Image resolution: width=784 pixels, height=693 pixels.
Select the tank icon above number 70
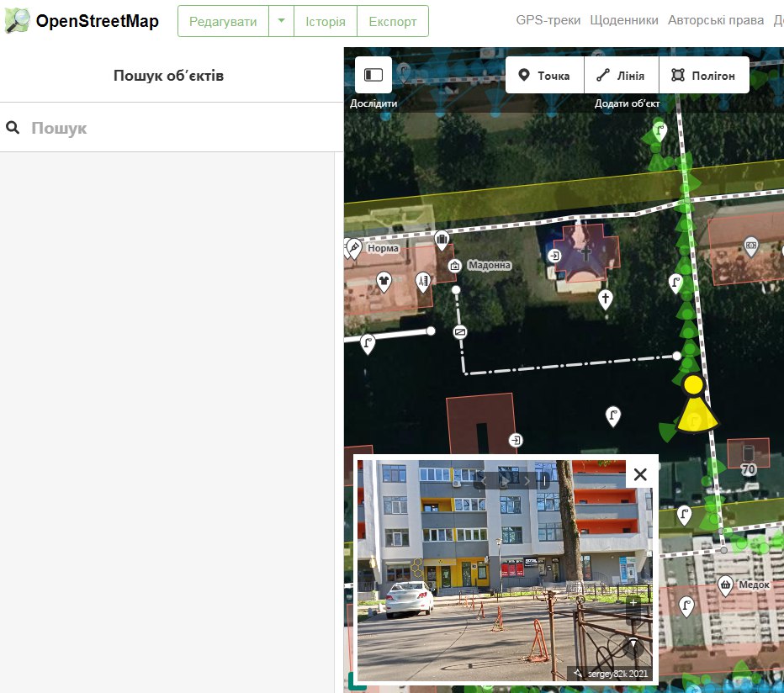coord(748,452)
